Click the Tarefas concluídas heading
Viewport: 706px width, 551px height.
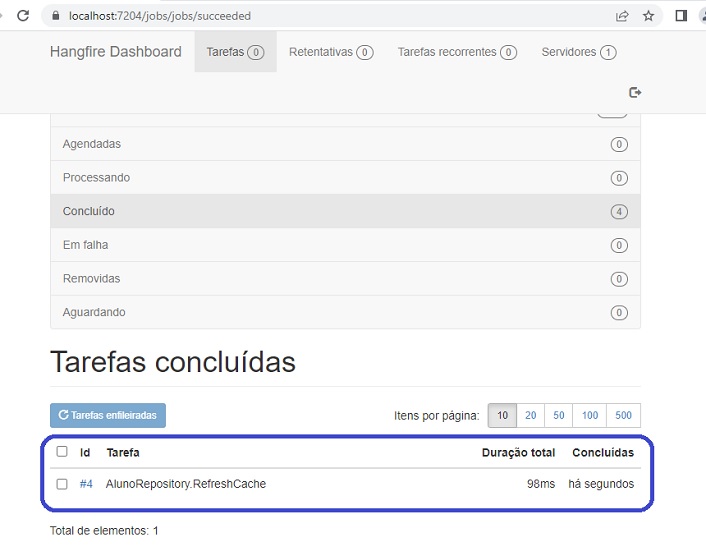[173, 361]
